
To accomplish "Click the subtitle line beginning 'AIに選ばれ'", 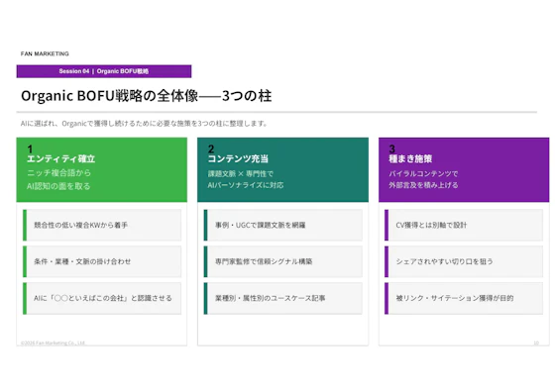I will 144,124.
